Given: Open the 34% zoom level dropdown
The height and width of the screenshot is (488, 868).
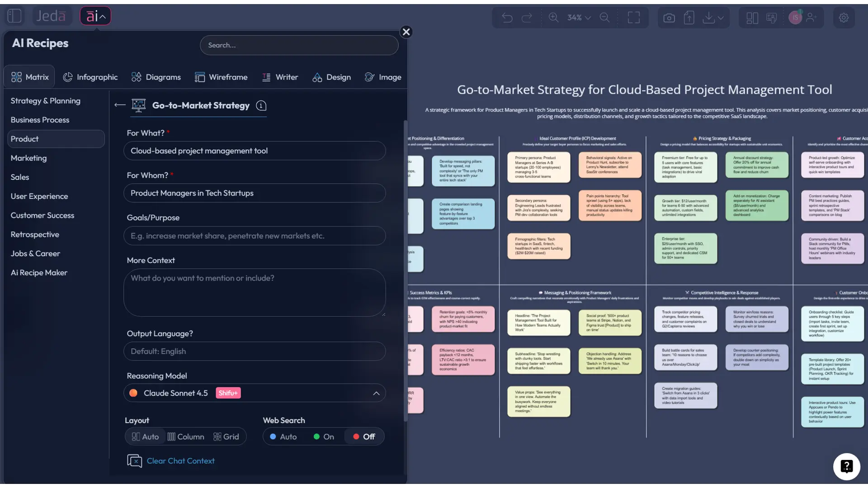Looking at the screenshot, I should [579, 18].
